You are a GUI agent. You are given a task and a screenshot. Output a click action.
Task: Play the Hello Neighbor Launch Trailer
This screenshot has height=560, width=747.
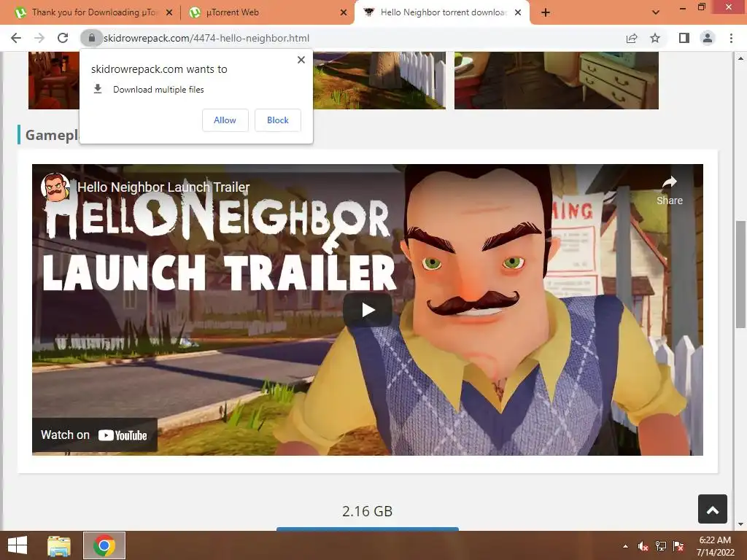[x=368, y=310]
